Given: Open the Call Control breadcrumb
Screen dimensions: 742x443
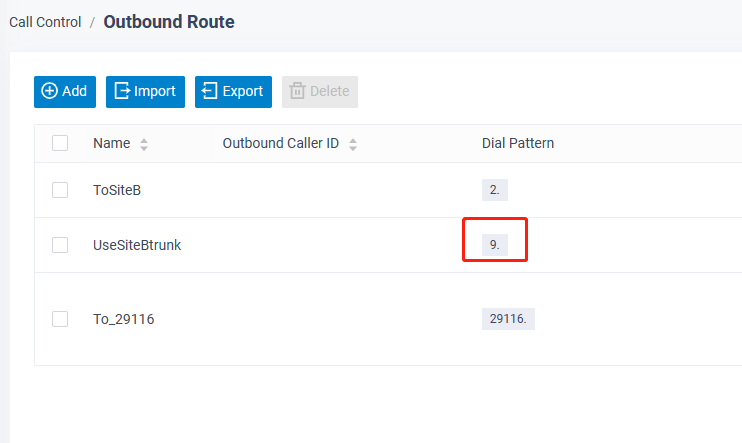Looking at the screenshot, I should pyautogui.click(x=45, y=22).
